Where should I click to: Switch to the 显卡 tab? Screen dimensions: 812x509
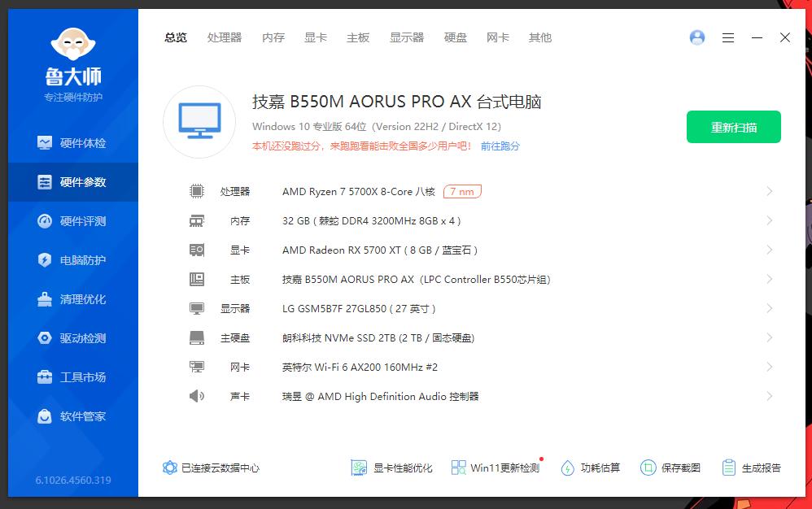(316, 37)
